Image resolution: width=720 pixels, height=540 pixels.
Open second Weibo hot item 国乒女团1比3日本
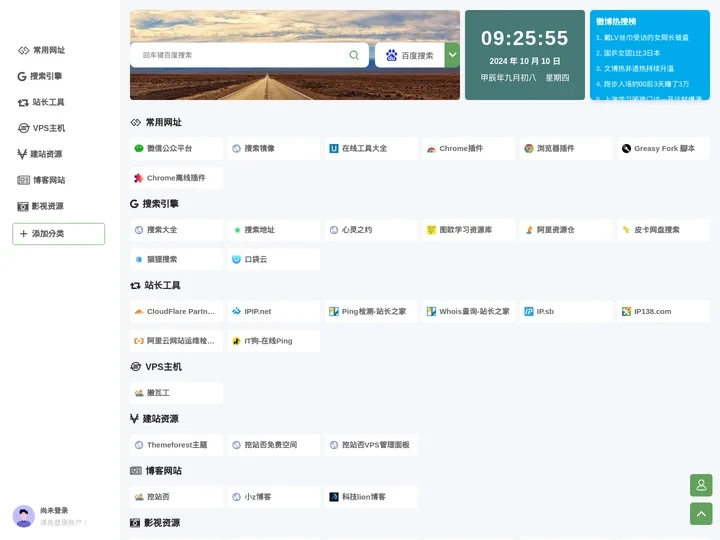point(628,53)
